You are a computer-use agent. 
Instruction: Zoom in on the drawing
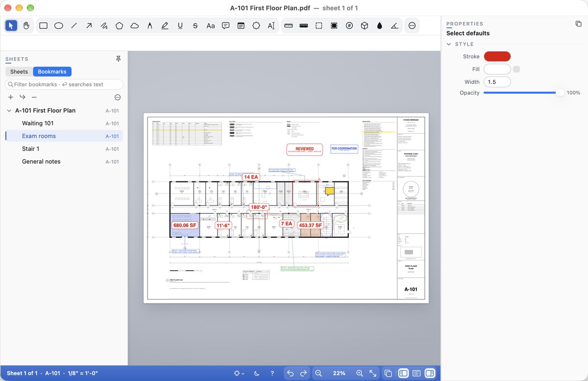click(x=360, y=373)
